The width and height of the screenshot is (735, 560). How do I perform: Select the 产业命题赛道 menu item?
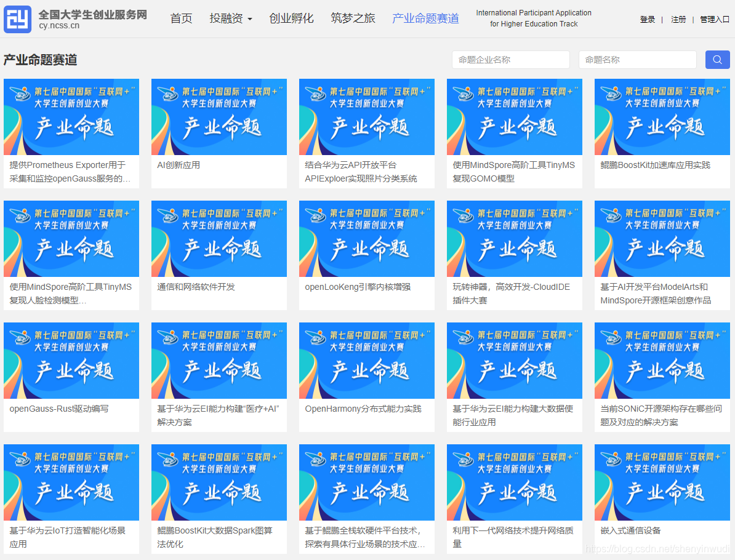425,18
